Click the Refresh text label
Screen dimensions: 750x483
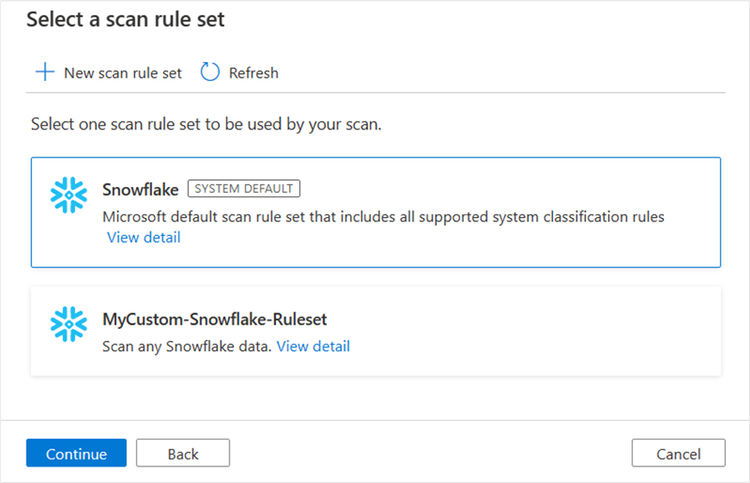click(254, 73)
